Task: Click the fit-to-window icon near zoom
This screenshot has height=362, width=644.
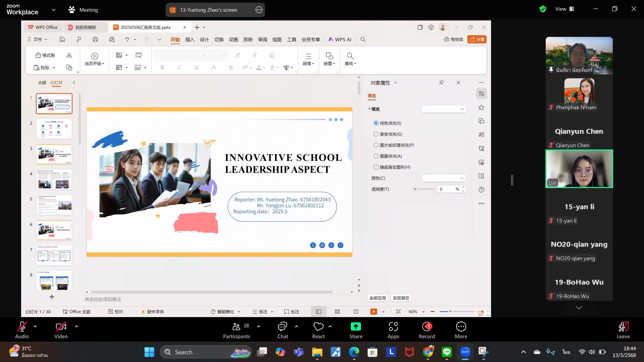Action: [x=398, y=312]
